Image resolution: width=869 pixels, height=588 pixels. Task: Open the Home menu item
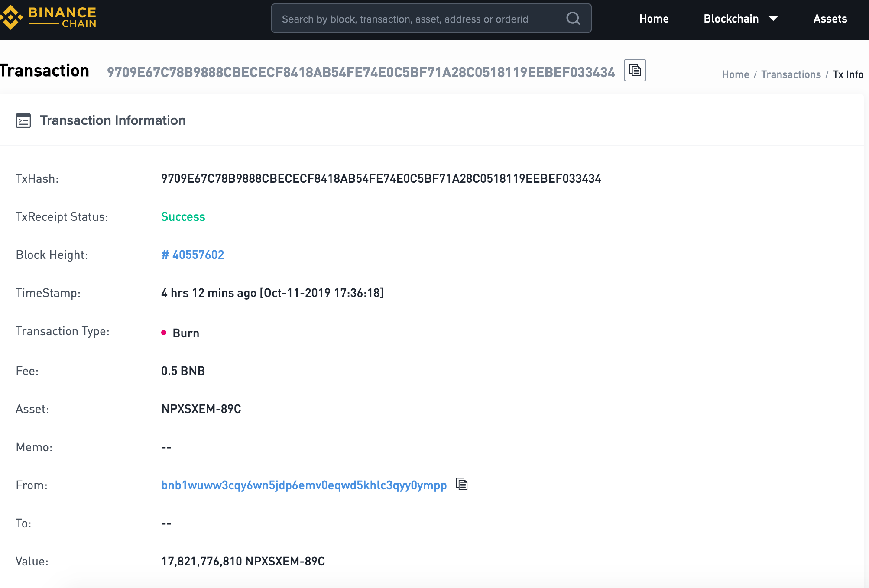(654, 19)
